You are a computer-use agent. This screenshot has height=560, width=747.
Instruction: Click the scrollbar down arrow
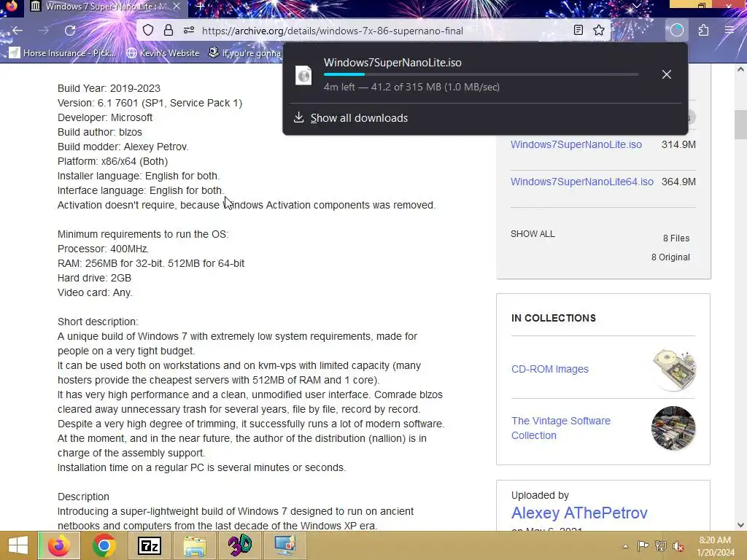click(x=740, y=525)
